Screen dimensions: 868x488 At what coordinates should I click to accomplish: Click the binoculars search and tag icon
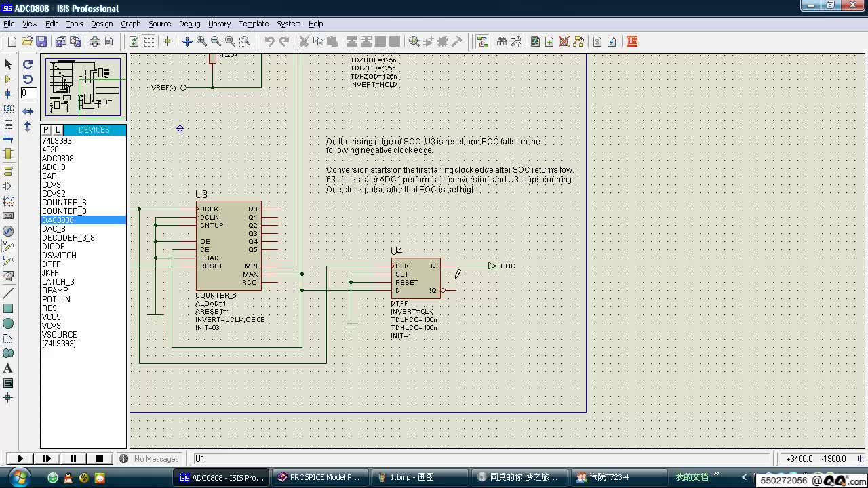[502, 41]
